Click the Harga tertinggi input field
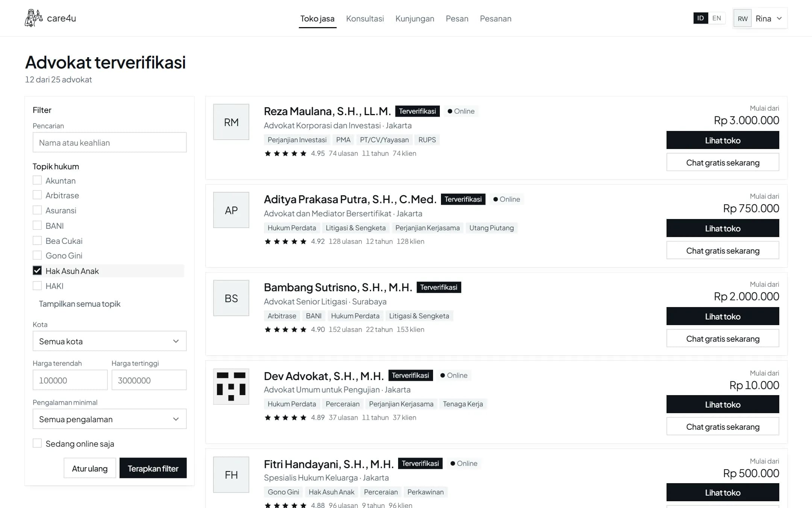812x508 pixels. [x=149, y=380]
